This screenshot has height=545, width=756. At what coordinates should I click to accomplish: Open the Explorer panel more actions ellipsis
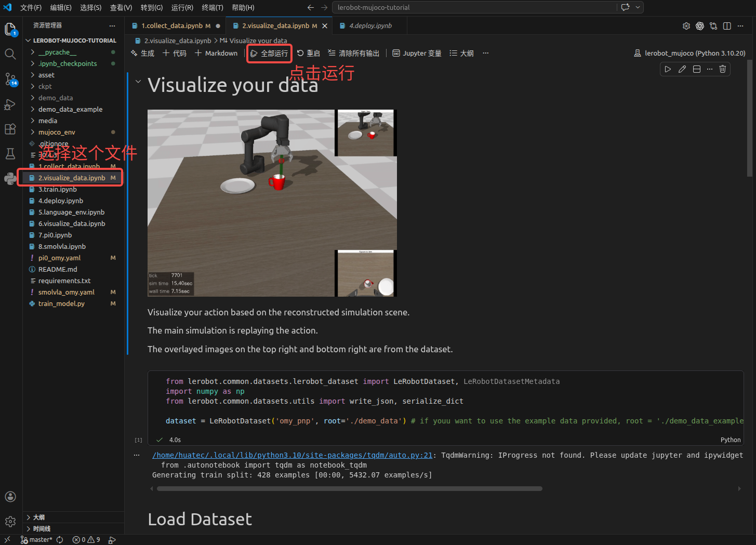[x=112, y=25]
